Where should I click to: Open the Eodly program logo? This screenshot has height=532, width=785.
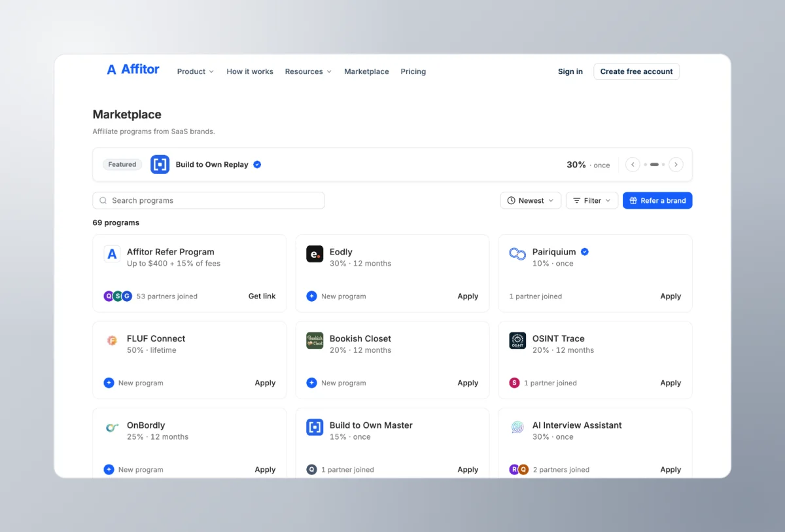[x=315, y=254]
